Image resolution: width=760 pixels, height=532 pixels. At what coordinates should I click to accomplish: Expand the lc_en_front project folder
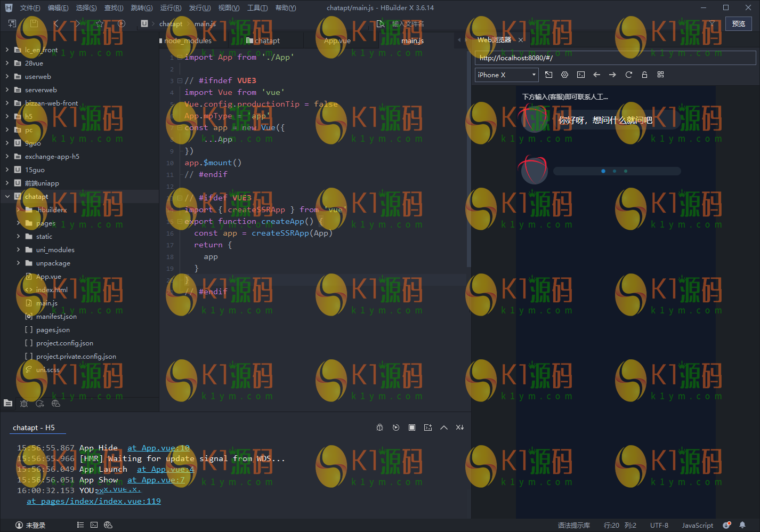click(7, 50)
